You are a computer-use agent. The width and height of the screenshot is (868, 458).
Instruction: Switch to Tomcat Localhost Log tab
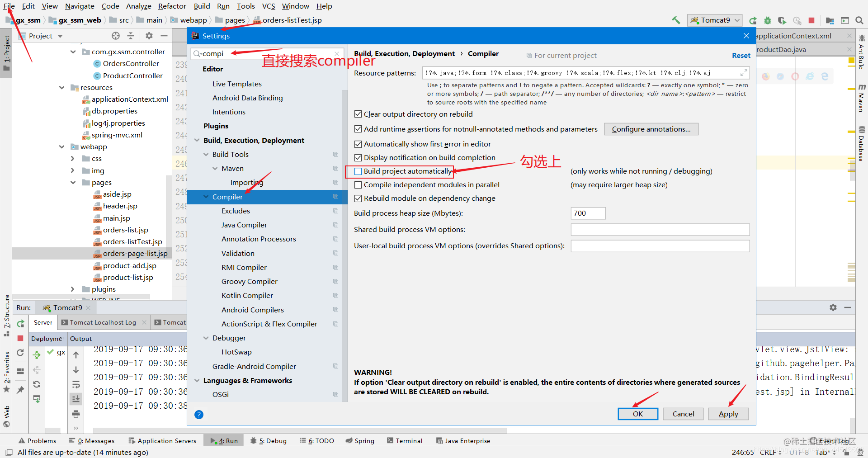click(x=103, y=322)
